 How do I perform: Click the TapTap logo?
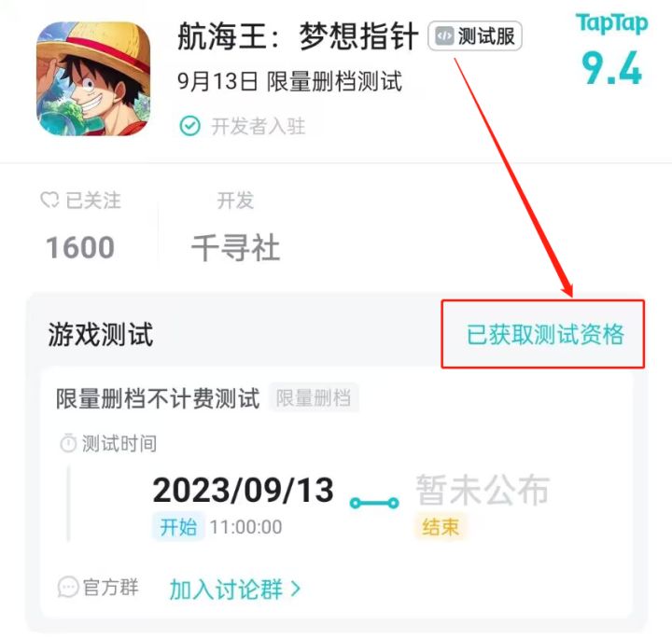pyautogui.click(x=611, y=23)
